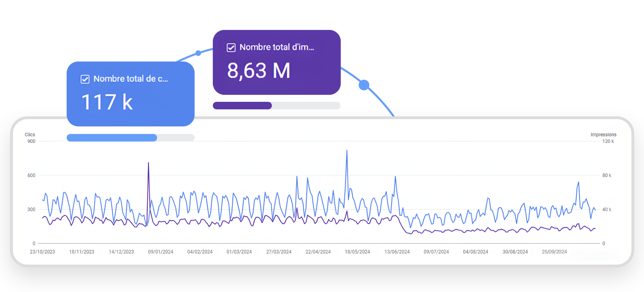Click the Nombre total d'im... card title
The height and width of the screenshot is (292, 644).
277,47
